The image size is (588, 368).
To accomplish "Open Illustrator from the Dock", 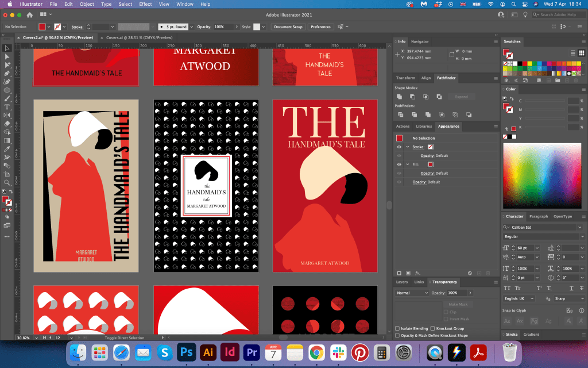I will 207,351.
